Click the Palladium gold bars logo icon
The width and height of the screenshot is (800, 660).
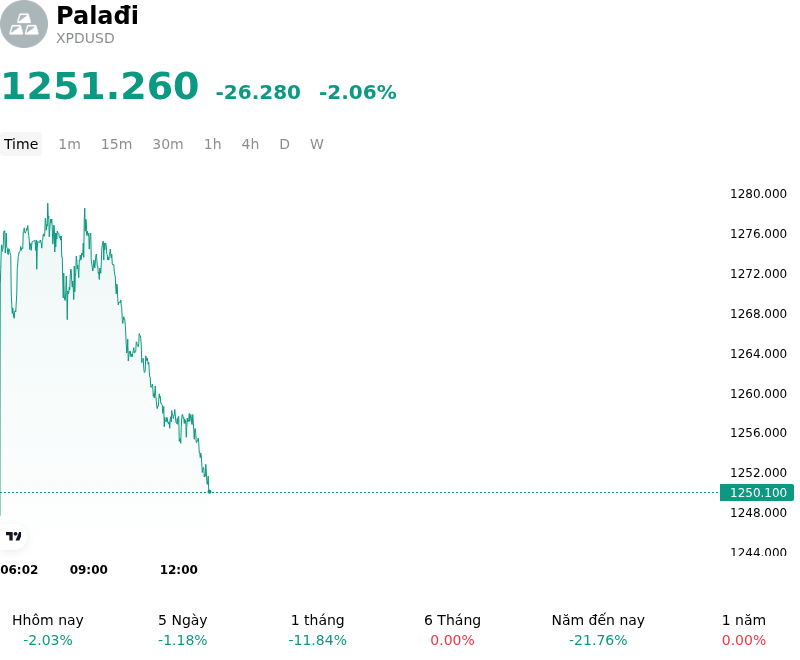point(23,24)
